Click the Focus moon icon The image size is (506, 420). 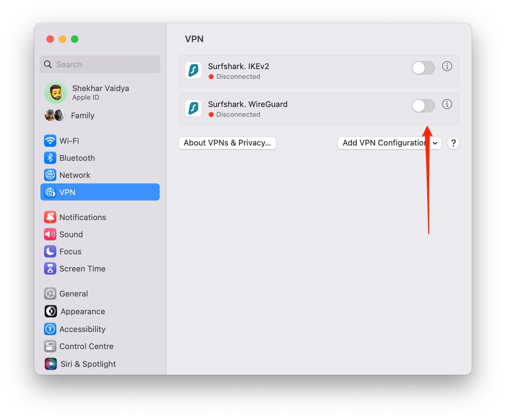pos(50,252)
